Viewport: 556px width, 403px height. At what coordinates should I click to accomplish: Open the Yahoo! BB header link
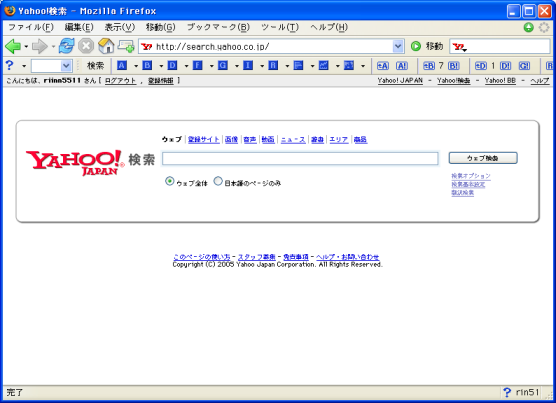coord(500,81)
